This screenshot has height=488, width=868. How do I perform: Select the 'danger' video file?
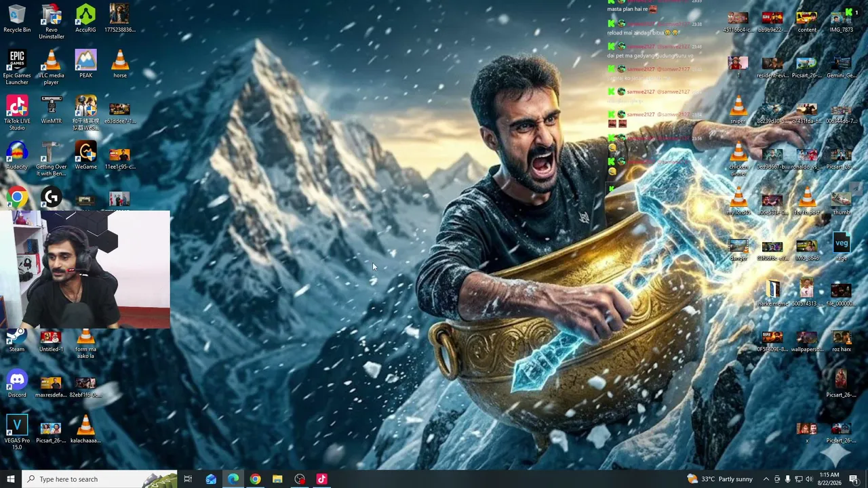738,249
